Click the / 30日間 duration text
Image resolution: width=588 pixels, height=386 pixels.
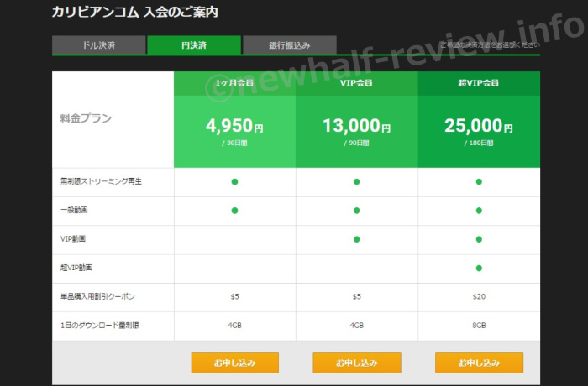[234, 143]
